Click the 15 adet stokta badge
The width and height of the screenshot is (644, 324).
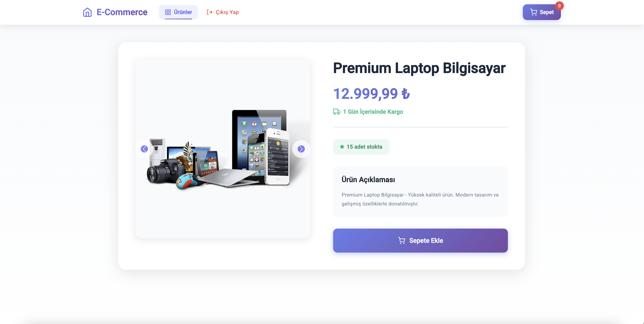click(361, 147)
